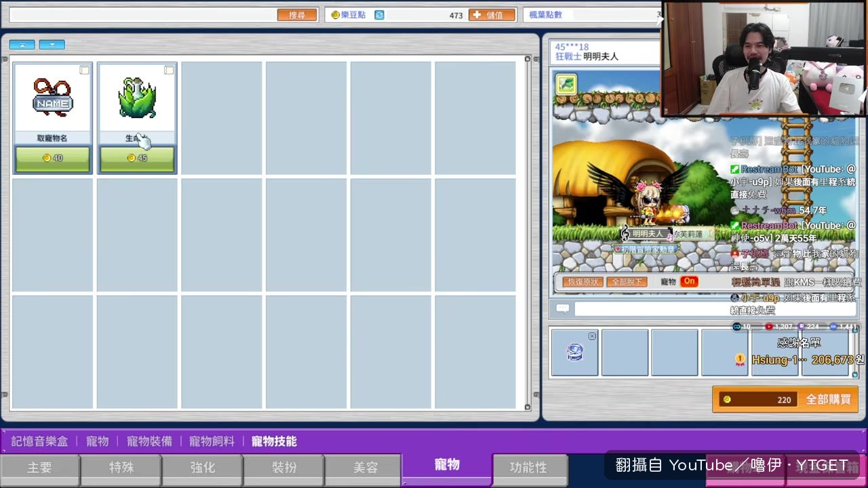
Task: Switch to the 特殊 tab
Action: (x=121, y=468)
